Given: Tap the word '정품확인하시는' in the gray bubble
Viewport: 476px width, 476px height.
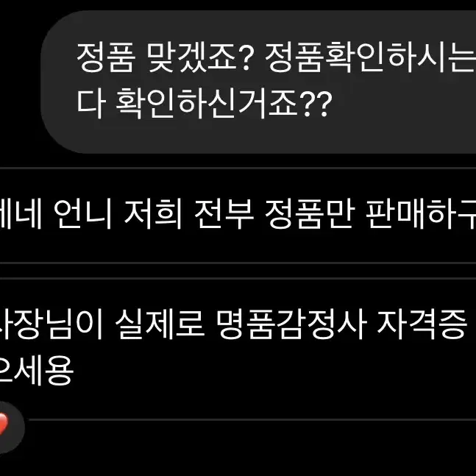Looking at the screenshot, I should [370, 57].
